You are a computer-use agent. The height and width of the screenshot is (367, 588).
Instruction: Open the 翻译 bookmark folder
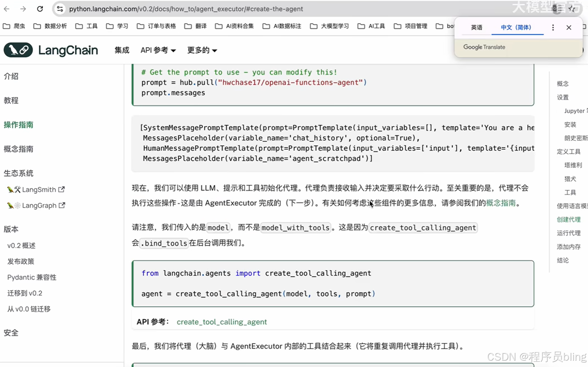point(196,26)
